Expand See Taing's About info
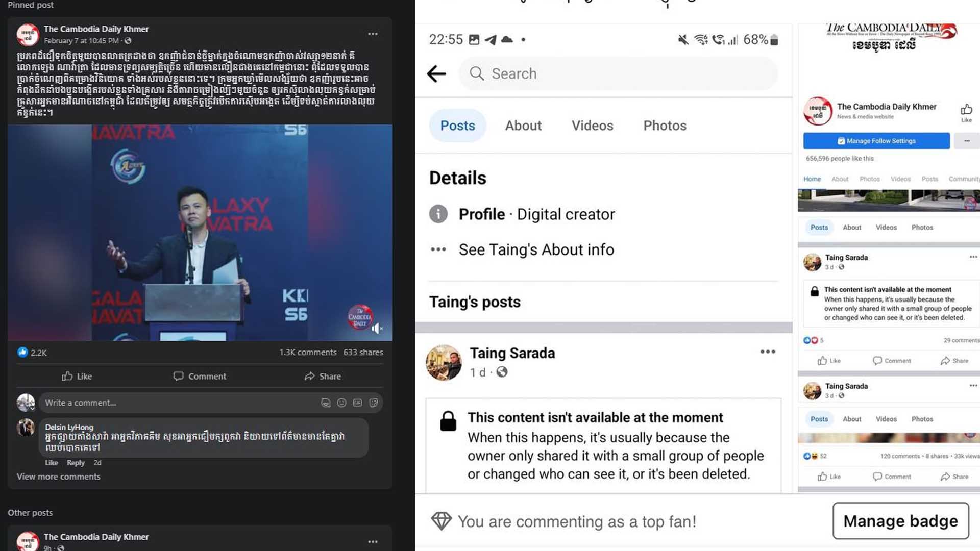Image resolution: width=980 pixels, height=551 pixels. pyautogui.click(x=536, y=249)
